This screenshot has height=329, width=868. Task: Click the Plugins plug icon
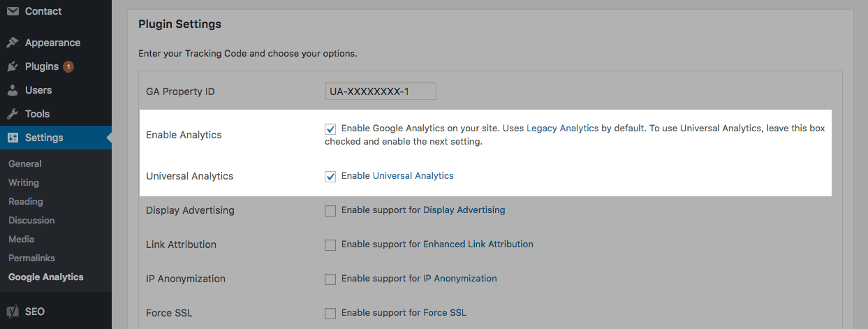coord(13,66)
